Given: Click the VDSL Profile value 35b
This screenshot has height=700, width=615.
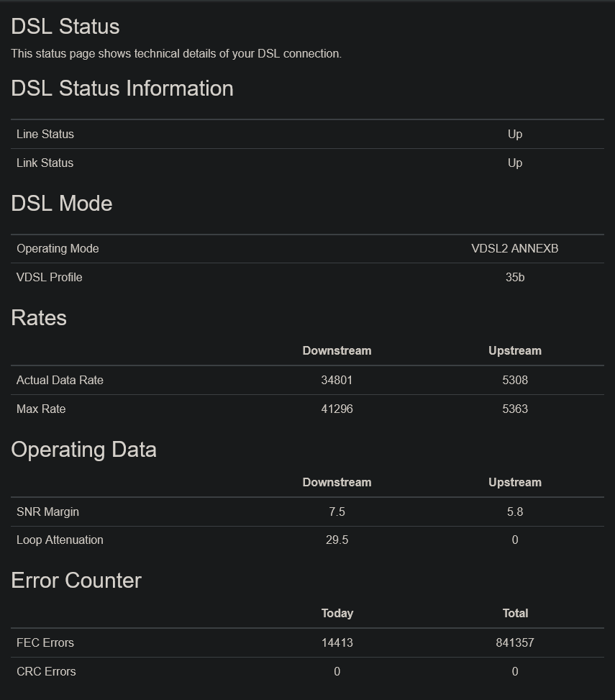Looking at the screenshot, I should click(514, 277).
